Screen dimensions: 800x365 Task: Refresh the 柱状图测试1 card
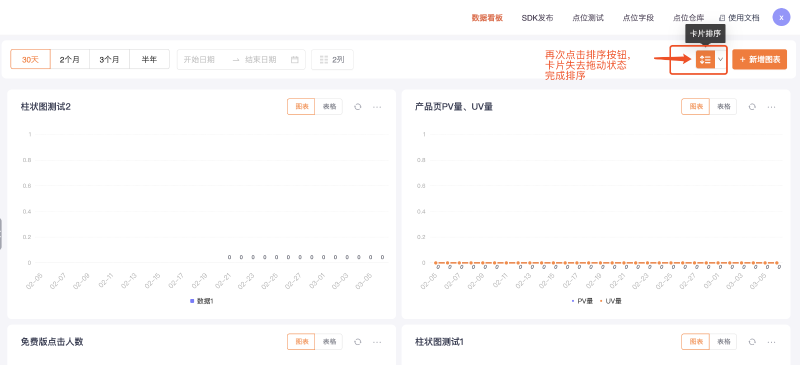(752, 342)
